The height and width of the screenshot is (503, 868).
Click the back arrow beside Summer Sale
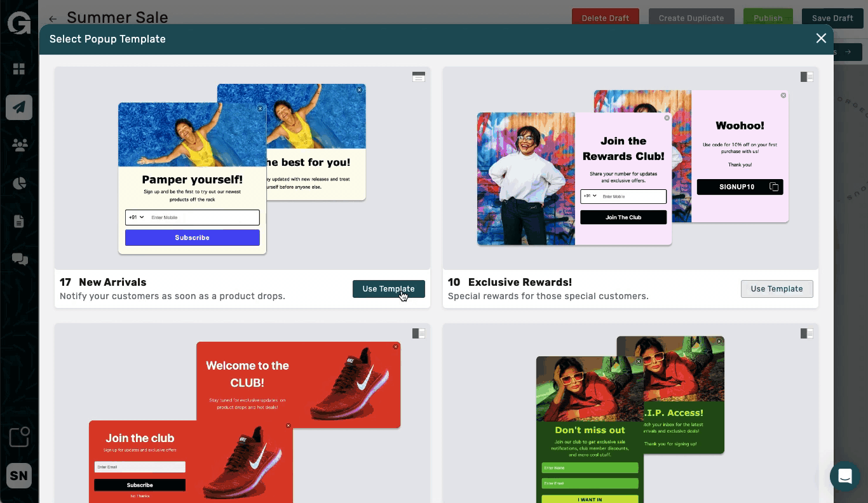(53, 19)
